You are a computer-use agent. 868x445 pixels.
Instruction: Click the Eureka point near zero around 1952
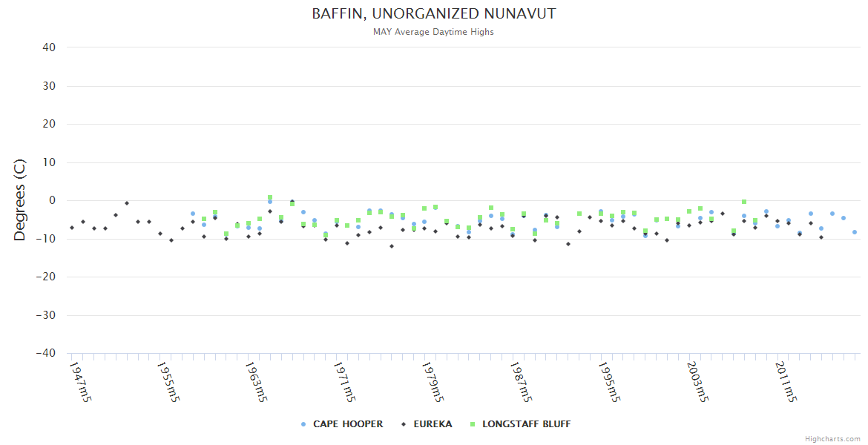coord(127,203)
